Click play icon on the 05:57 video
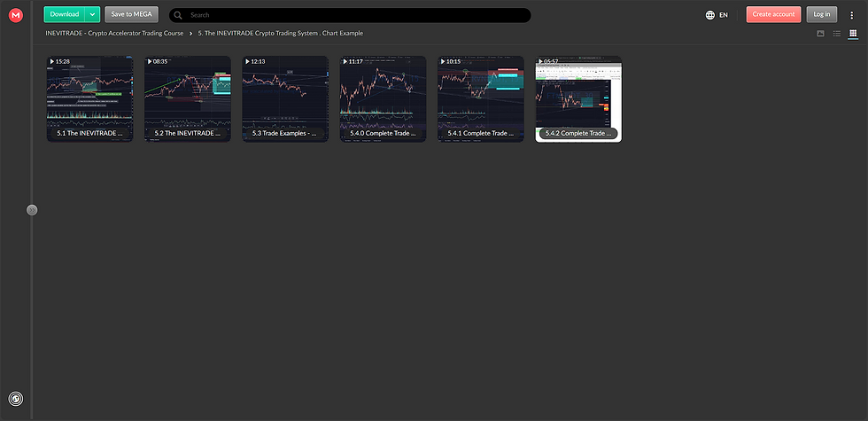Viewport: 868px width, 421px height. coord(540,61)
